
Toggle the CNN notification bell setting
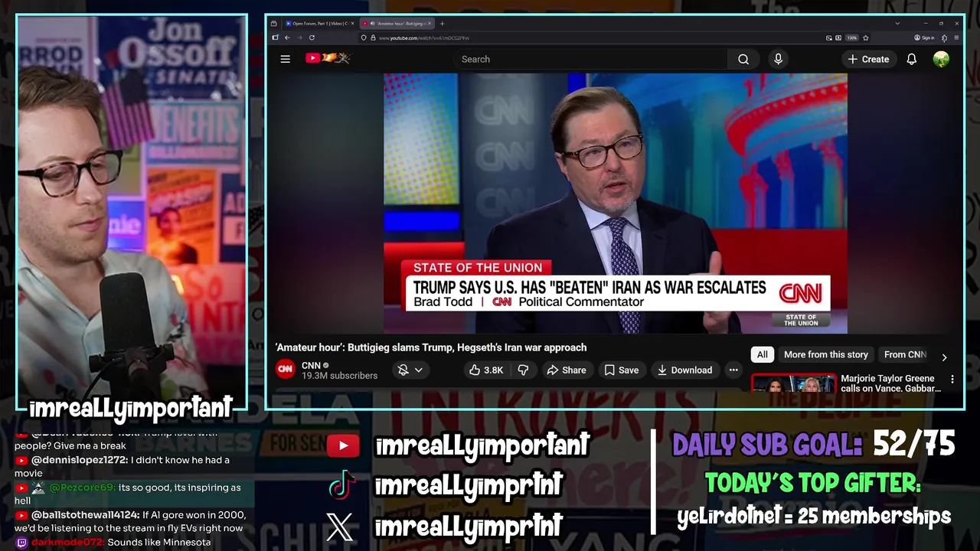[x=403, y=370]
